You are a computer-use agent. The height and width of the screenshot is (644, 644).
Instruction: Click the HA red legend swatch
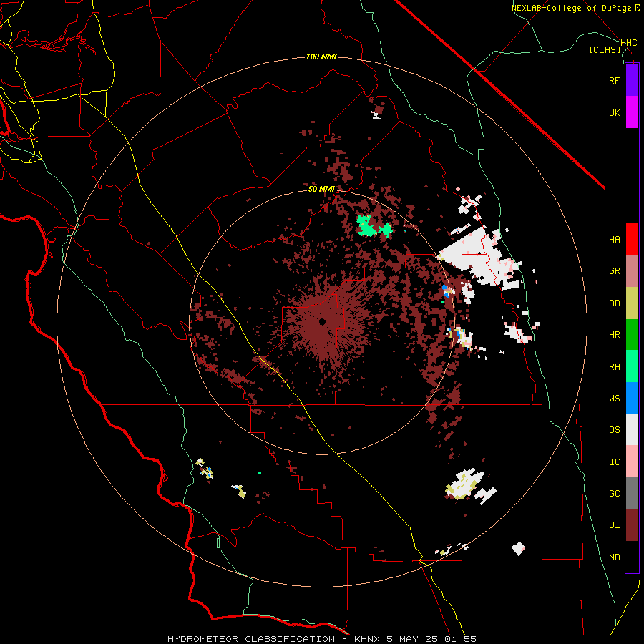click(632, 239)
